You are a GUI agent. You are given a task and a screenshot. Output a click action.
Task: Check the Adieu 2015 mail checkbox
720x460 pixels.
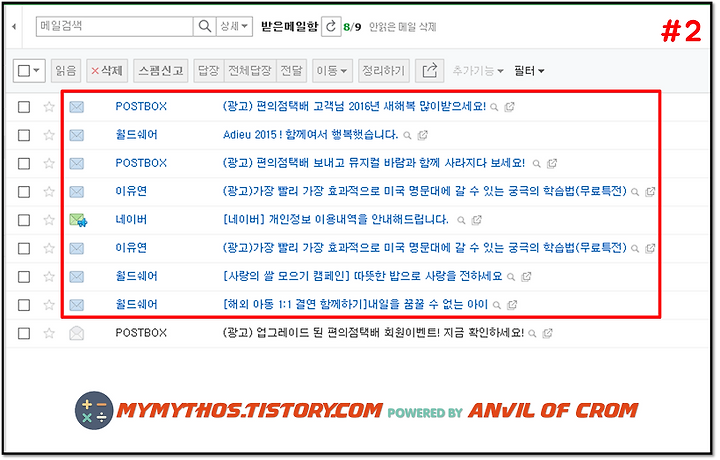coord(24,135)
